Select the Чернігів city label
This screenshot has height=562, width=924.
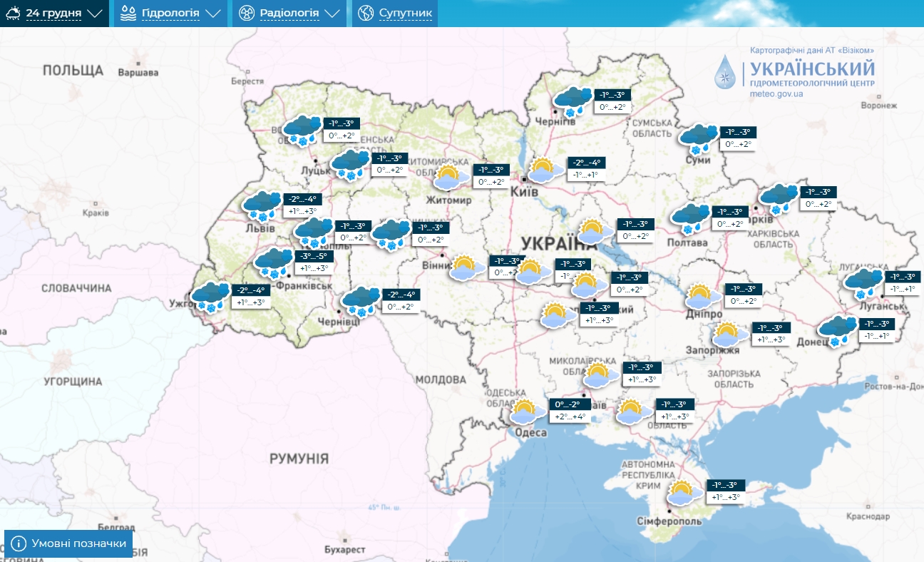tap(555, 122)
